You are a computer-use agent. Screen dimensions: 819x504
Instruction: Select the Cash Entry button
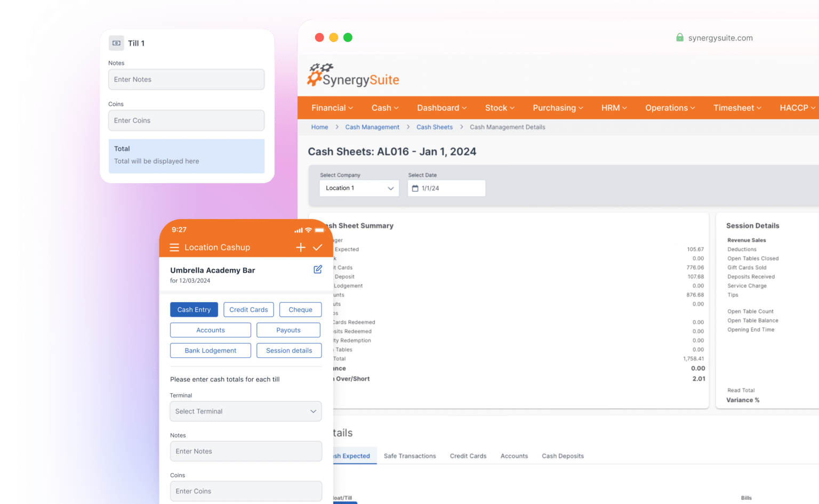click(194, 310)
